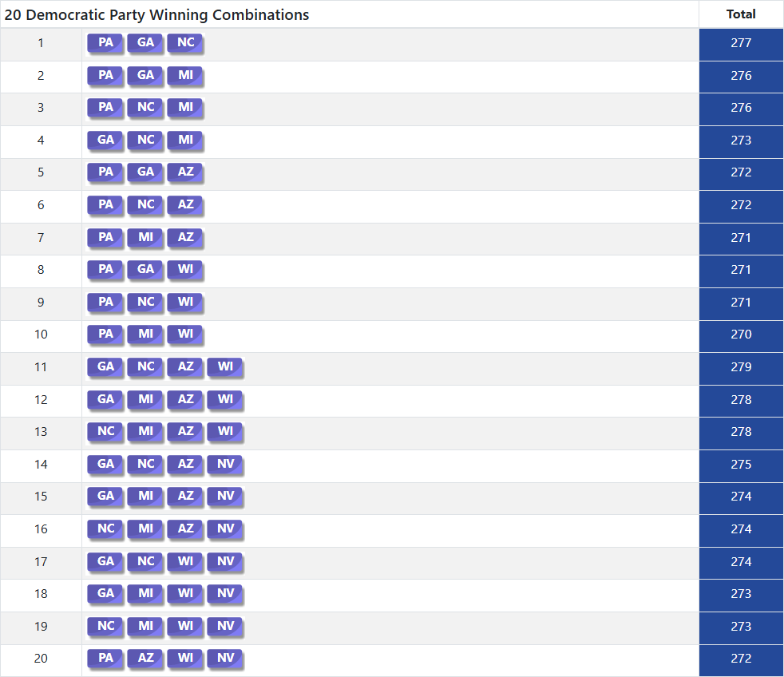Click total 271 in row 7
The height and width of the screenshot is (677, 784).
(x=741, y=238)
